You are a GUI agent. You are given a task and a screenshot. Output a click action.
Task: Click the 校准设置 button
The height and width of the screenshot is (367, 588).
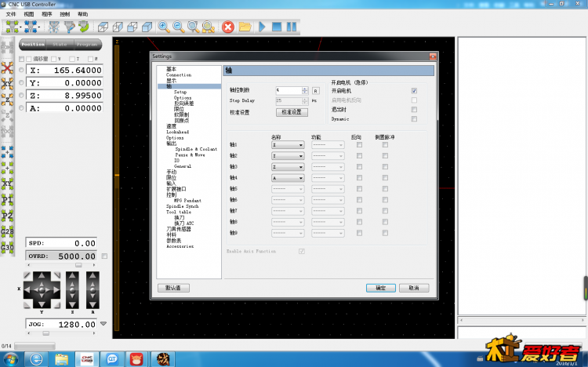(292, 112)
